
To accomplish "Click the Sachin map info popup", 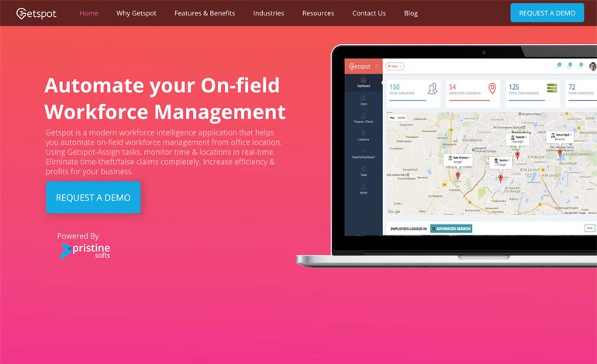I will (x=500, y=163).
